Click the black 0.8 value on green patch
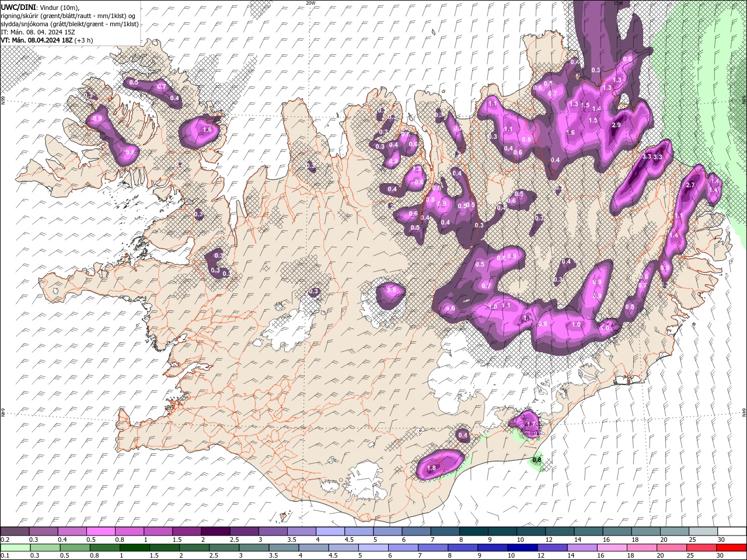This screenshot has height=560, width=747. coord(537,460)
